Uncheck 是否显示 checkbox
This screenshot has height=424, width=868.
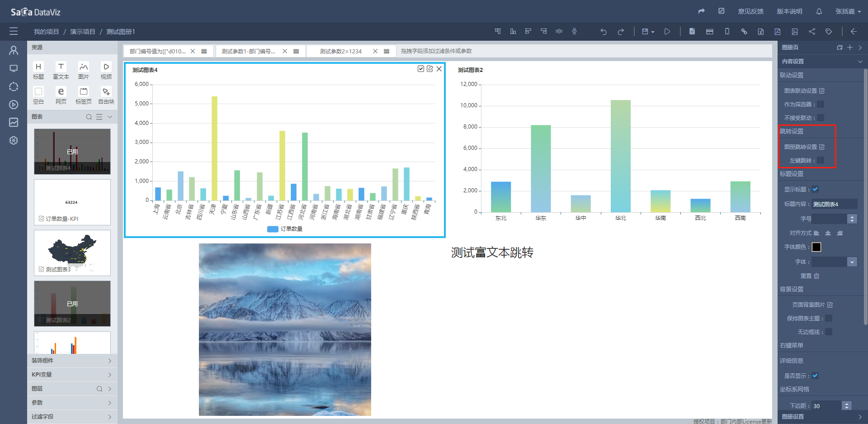point(815,376)
